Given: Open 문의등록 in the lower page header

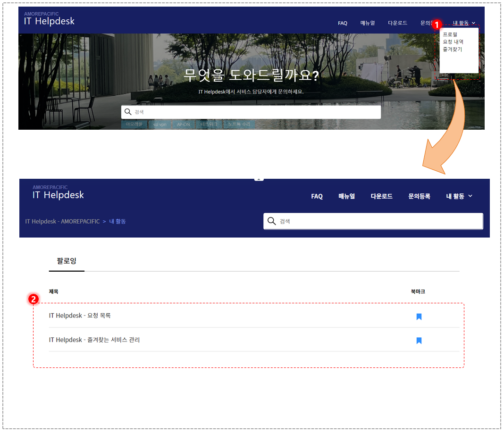Looking at the screenshot, I should coord(419,196).
